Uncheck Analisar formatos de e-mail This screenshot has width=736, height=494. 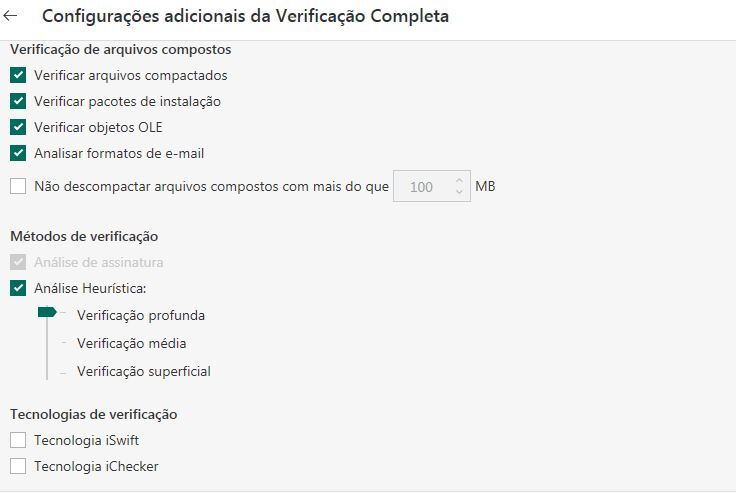pyautogui.click(x=18, y=153)
